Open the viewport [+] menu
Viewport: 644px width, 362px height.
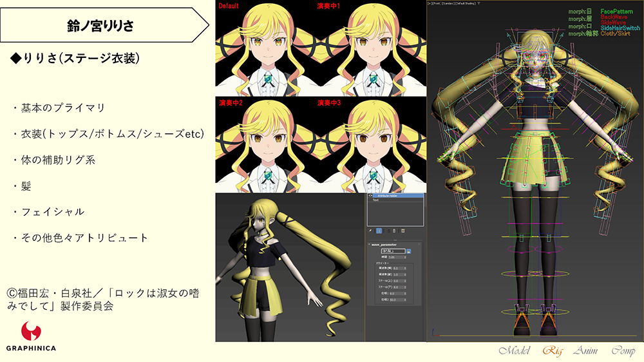click(430, 4)
